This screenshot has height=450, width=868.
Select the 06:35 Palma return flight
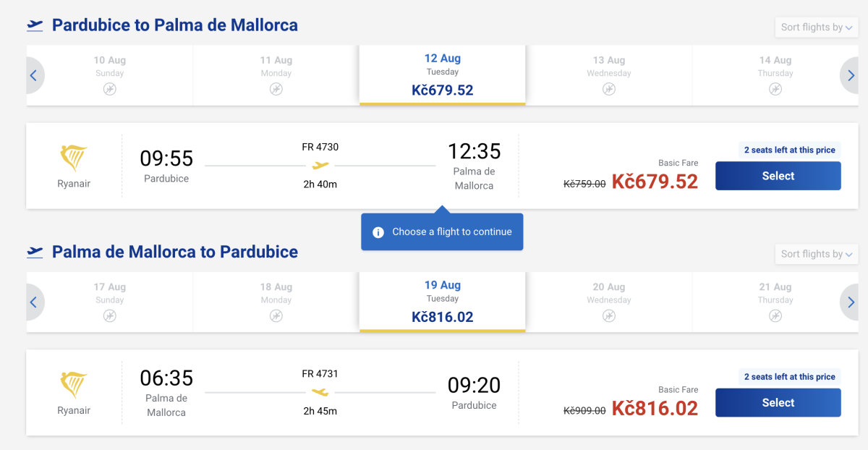(778, 403)
